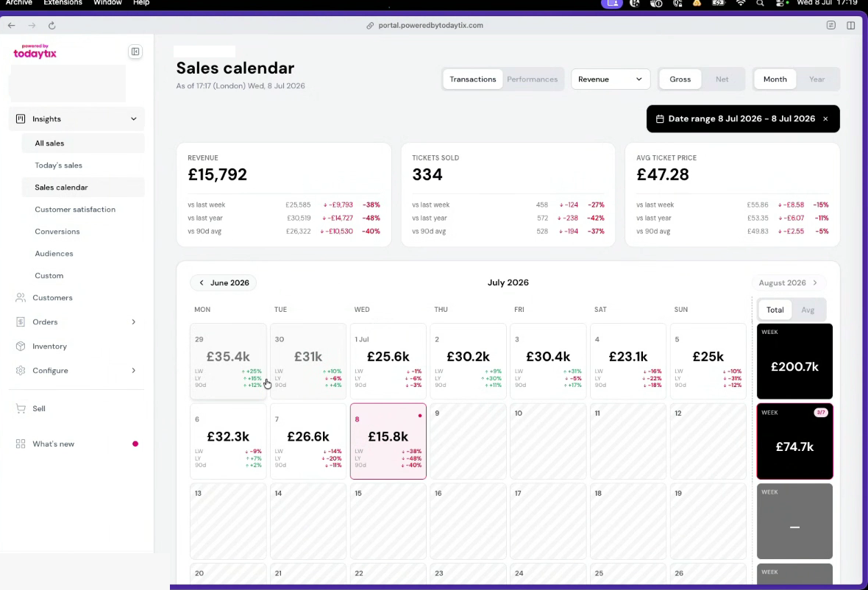This screenshot has width=868, height=590.
Task: Collapse the Insights section chevron
Action: 133,118
